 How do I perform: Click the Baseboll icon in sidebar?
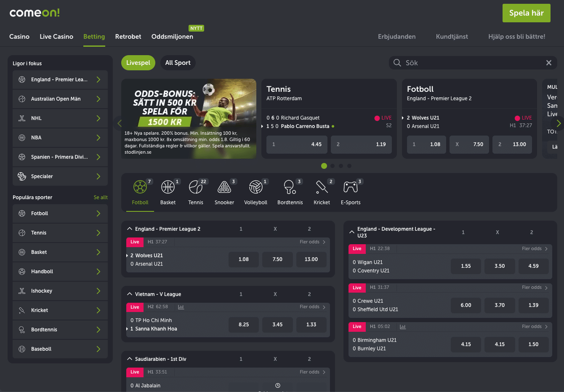click(22, 349)
